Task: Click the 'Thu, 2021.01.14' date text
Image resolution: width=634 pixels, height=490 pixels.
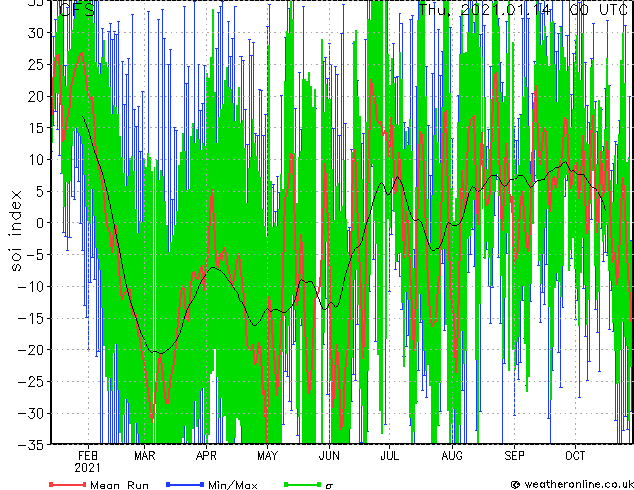Action: click(484, 10)
